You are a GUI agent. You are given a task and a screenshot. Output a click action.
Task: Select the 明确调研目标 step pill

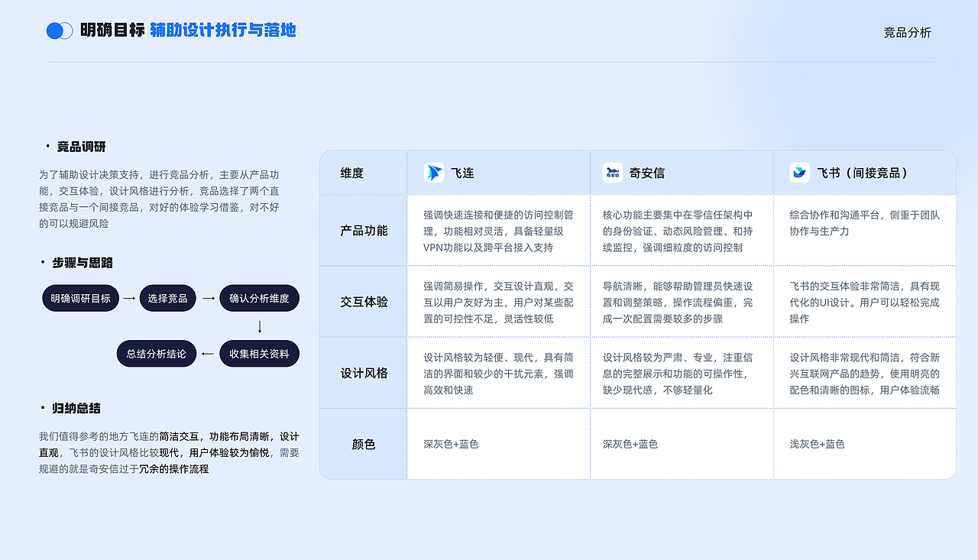[x=80, y=298]
